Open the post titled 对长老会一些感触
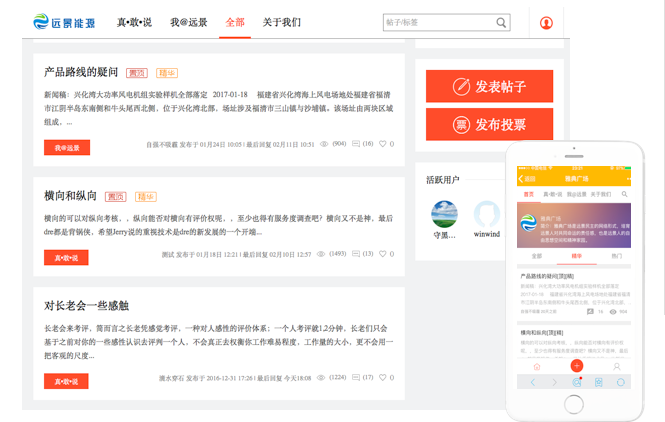Screen dimensions: 665x422 [x=86, y=306]
